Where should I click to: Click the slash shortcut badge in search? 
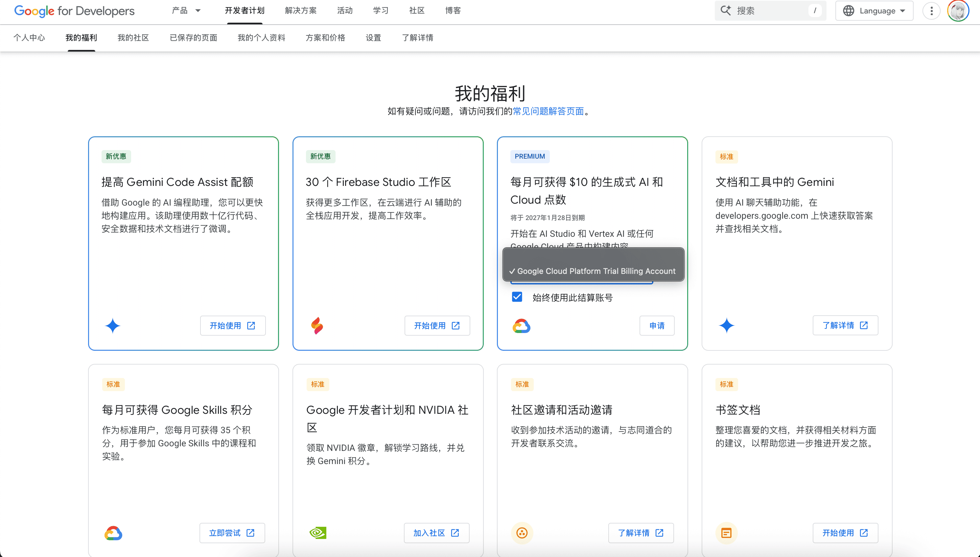(815, 11)
